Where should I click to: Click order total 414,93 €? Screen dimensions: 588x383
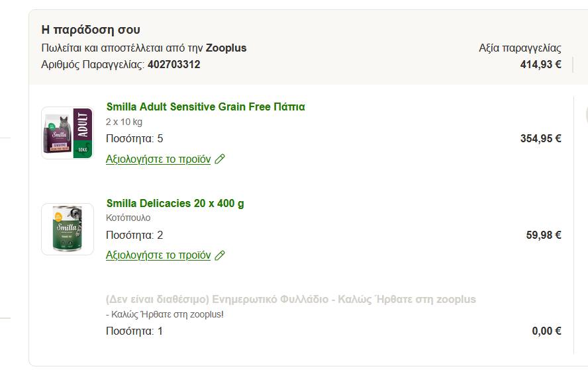(540, 65)
